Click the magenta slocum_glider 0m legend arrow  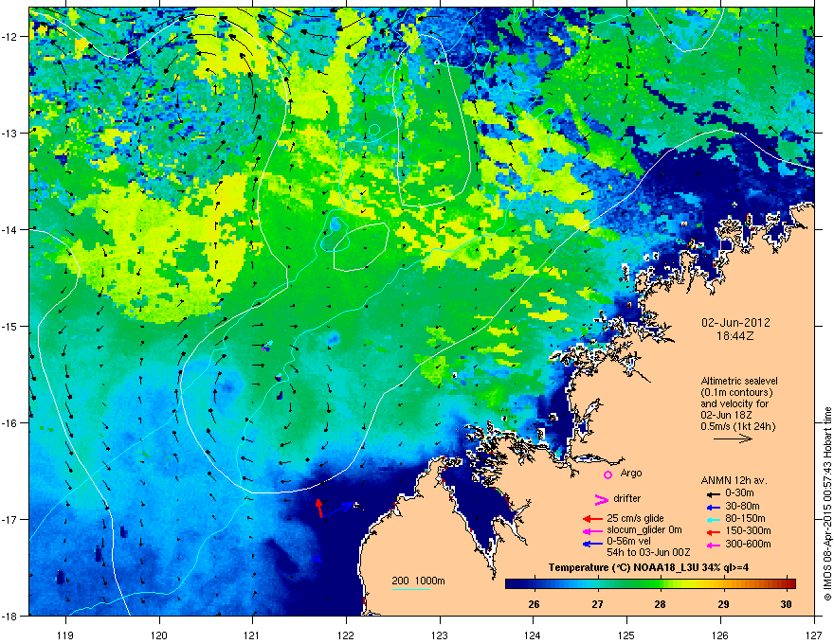pyautogui.click(x=592, y=530)
